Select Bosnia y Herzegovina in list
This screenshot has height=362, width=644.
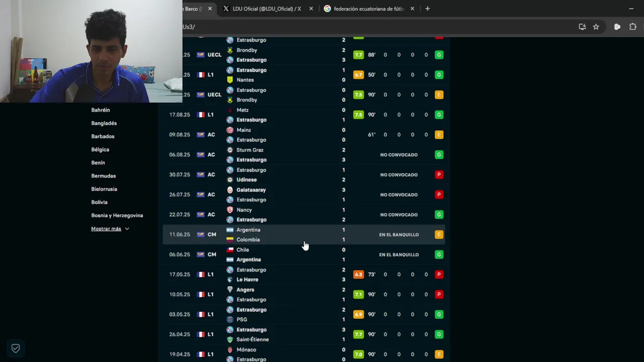coord(117,215)
